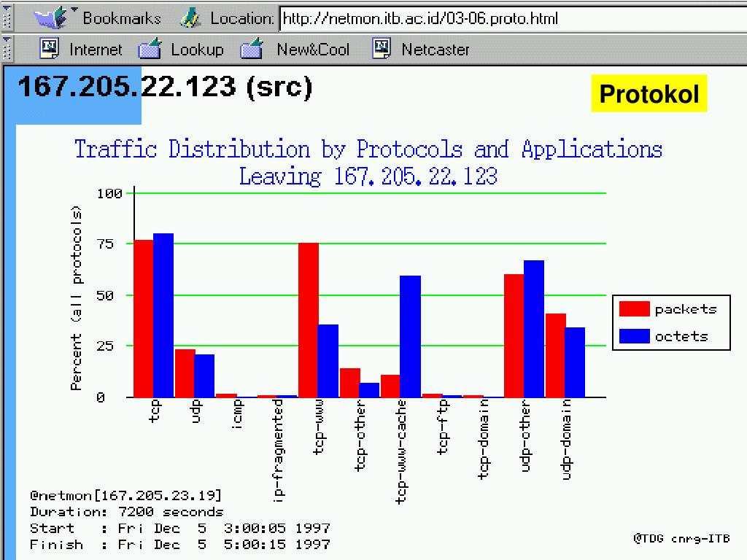Click the red udp packets bar
Viewport: 747px width, 560px height.
click(185, 373)
